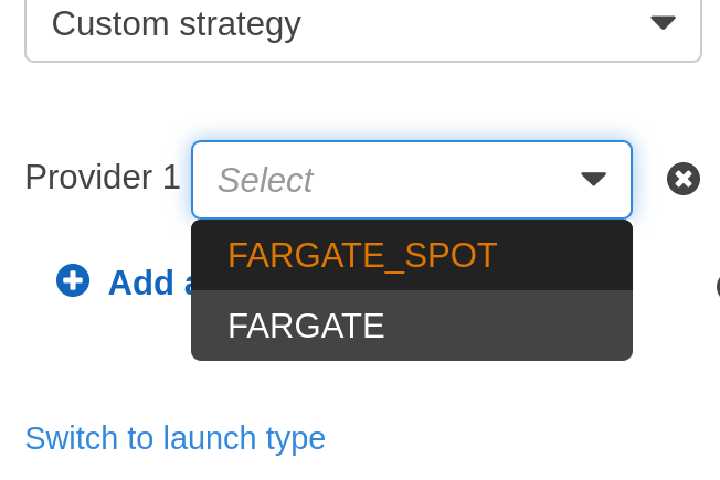Delete the Provider 1 row
Viewport: 720px width, 480px height.
coord(683,179)
